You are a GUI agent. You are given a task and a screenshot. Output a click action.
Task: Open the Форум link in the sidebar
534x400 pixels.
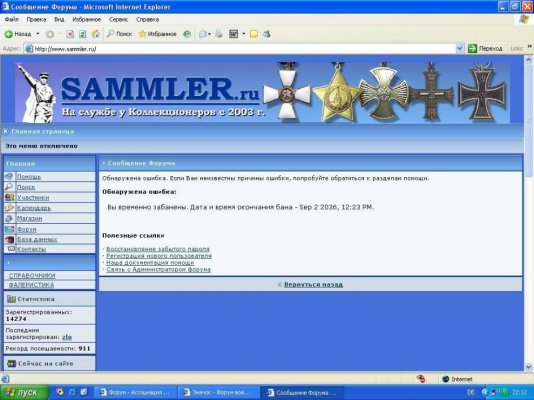[27, 229]
